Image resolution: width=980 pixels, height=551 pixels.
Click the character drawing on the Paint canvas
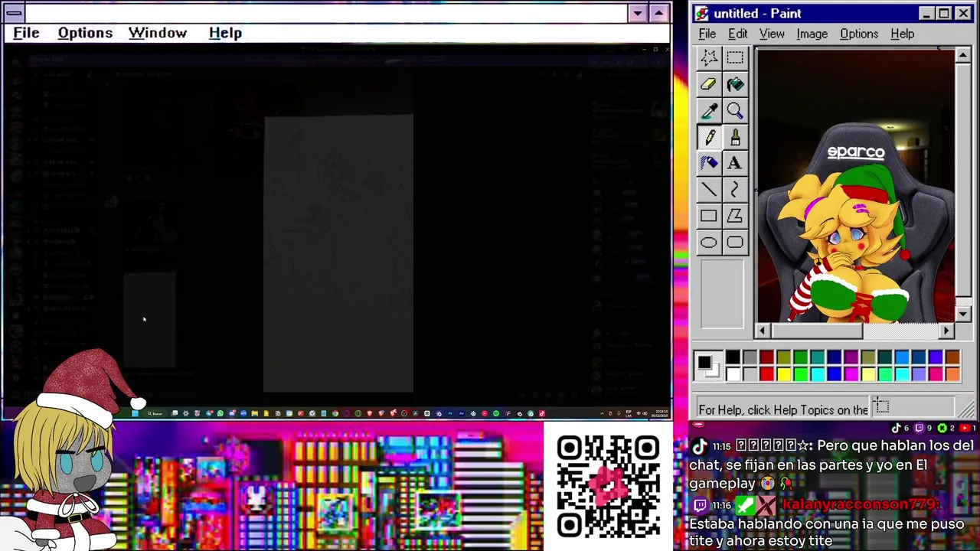(x=851, y=245)
